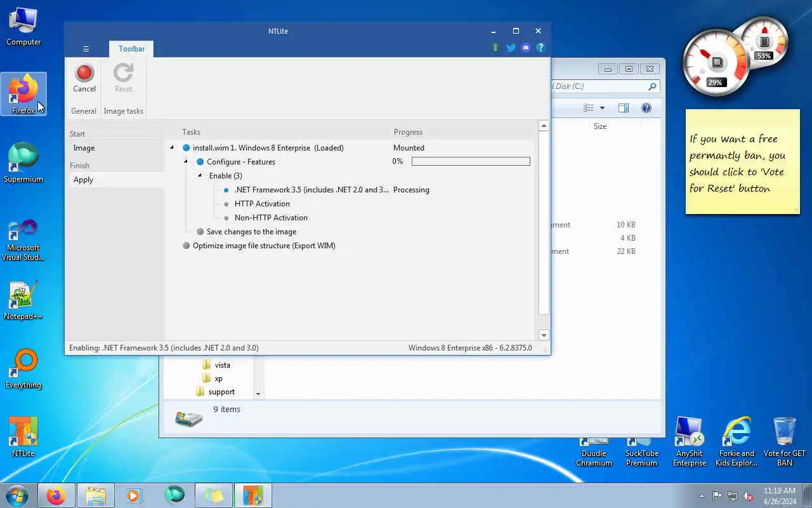Click the CPU meter gadget dial
Screen dimensions: 812x508
[x=716, y=63]
